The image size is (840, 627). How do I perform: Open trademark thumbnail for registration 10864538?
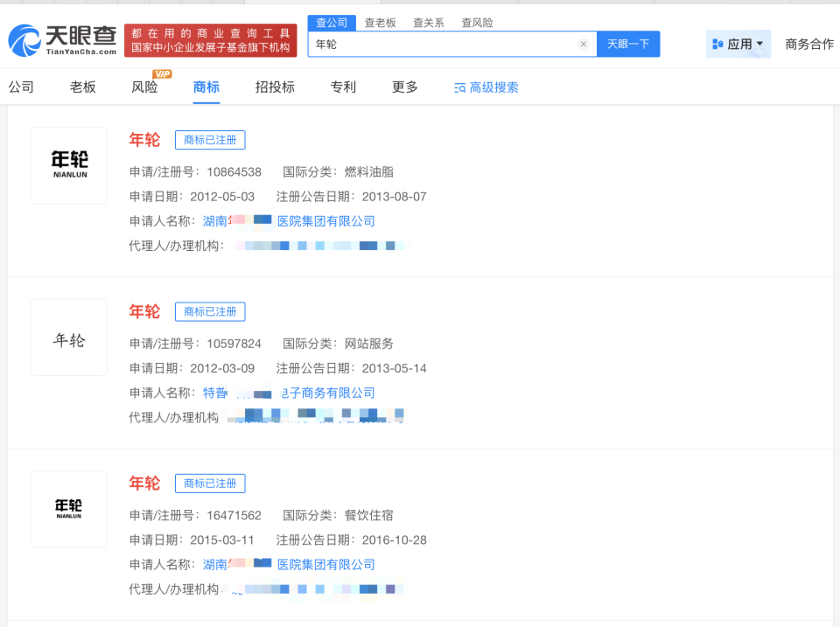point(69,165)
